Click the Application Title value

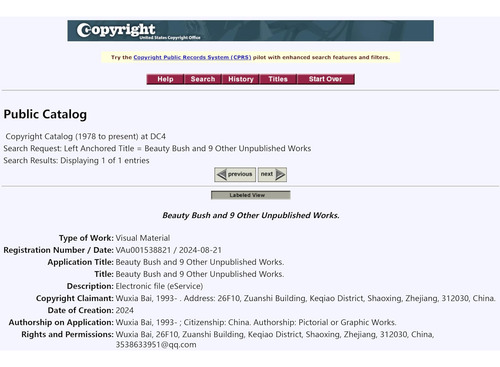pyautogui.click(x=200, y=262)
